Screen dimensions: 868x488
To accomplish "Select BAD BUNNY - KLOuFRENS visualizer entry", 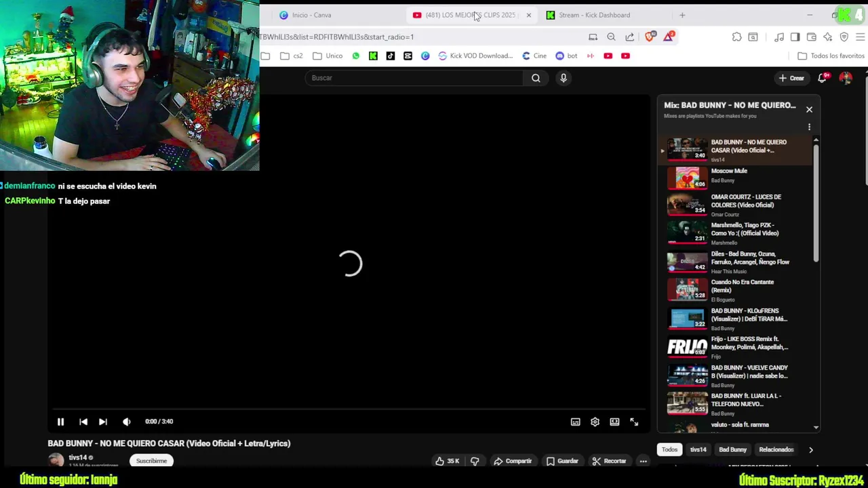I will (736, 318).
